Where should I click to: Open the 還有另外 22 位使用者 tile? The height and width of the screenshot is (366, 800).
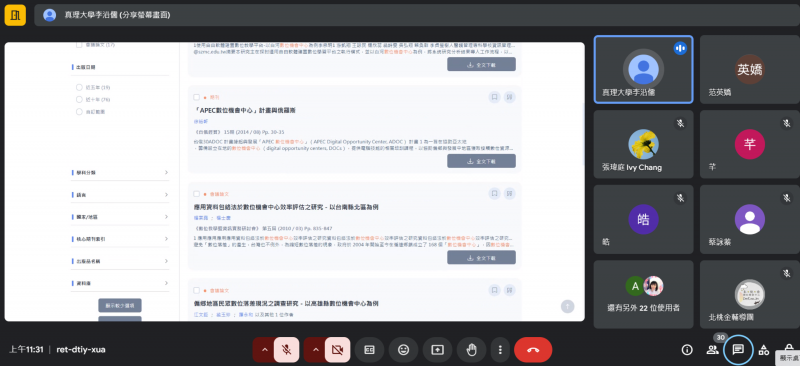(x=643, y=295)
